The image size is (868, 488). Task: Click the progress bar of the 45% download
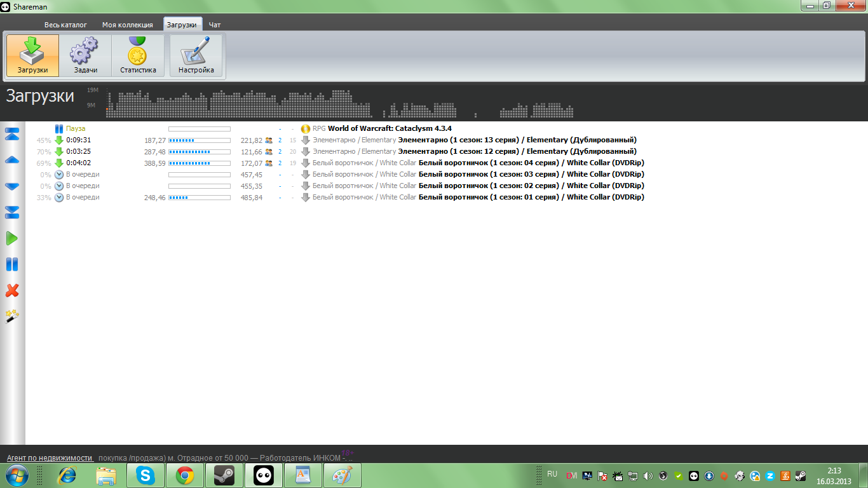[200, 140]
